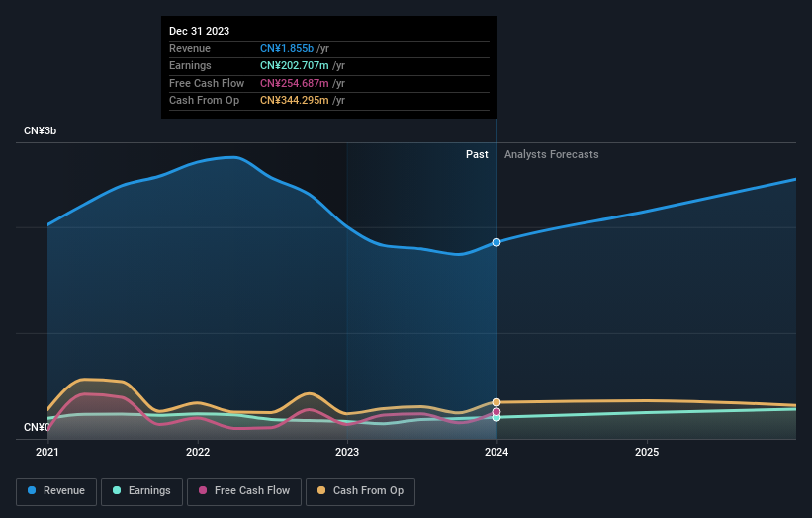Select the orange Cash From Op marker at 2024
This screenshot has height=518, width=812.
[x=496, y=402]
